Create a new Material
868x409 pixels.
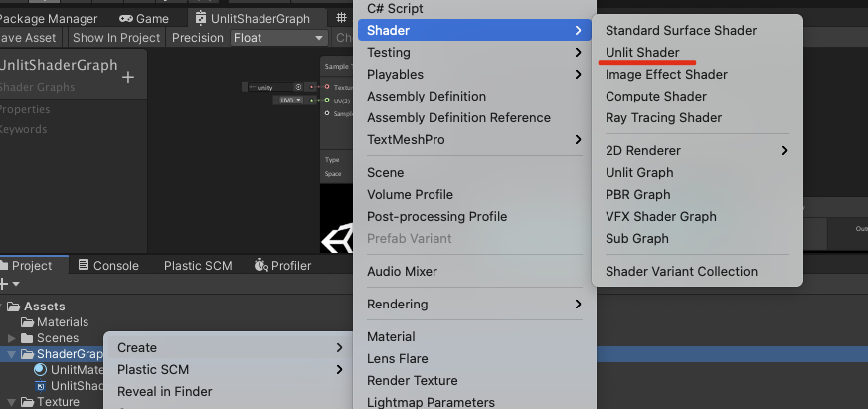click(x=391, y=337)
